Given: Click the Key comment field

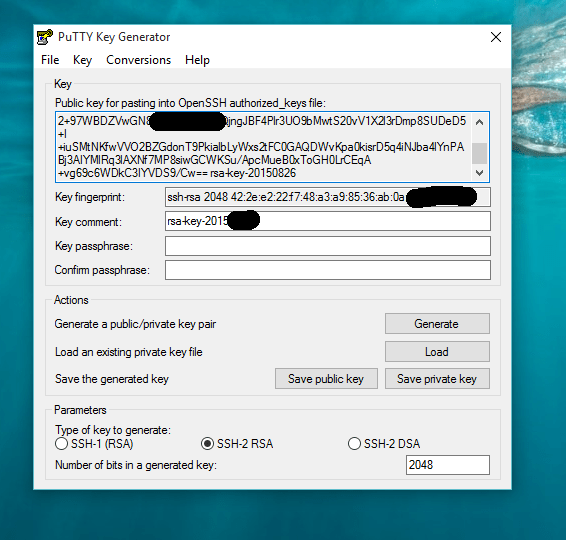Looking at the screenshot, I should click(328, 221).
